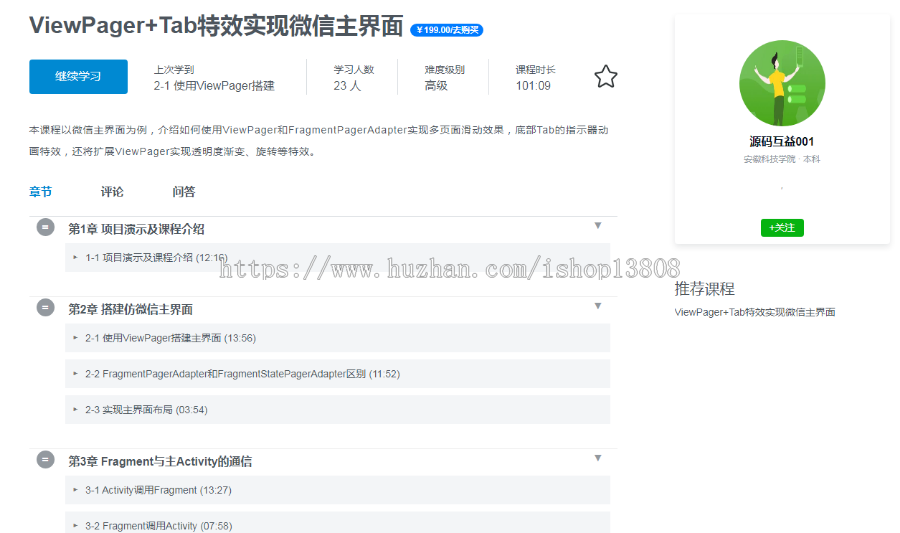Toggle the arrow at right of 第2章 header
The height and width of the screenshot is (533, 900).
(598, 306)
